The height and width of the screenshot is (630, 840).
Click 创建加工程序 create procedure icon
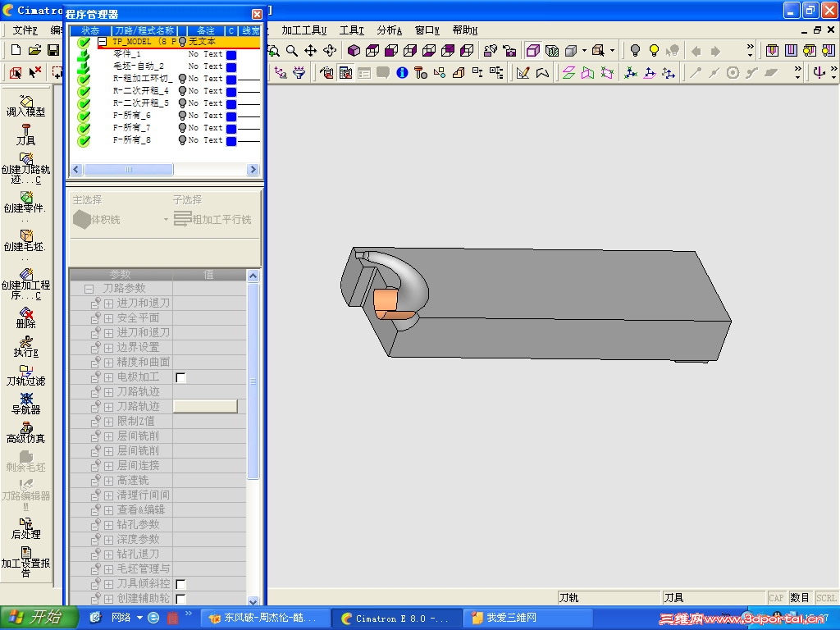(25, 285)
